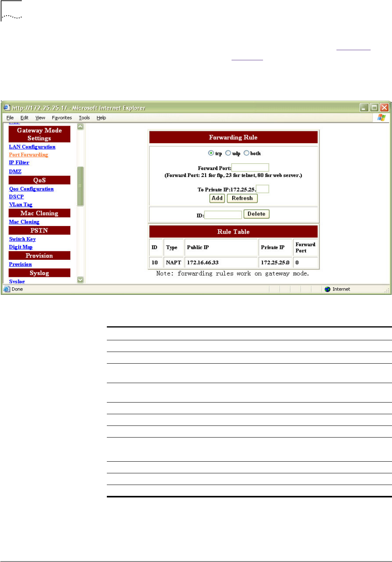Screen dimensions: 392x562
Task: Focus the To Private IP last octet field
Action: click(262, 189)
